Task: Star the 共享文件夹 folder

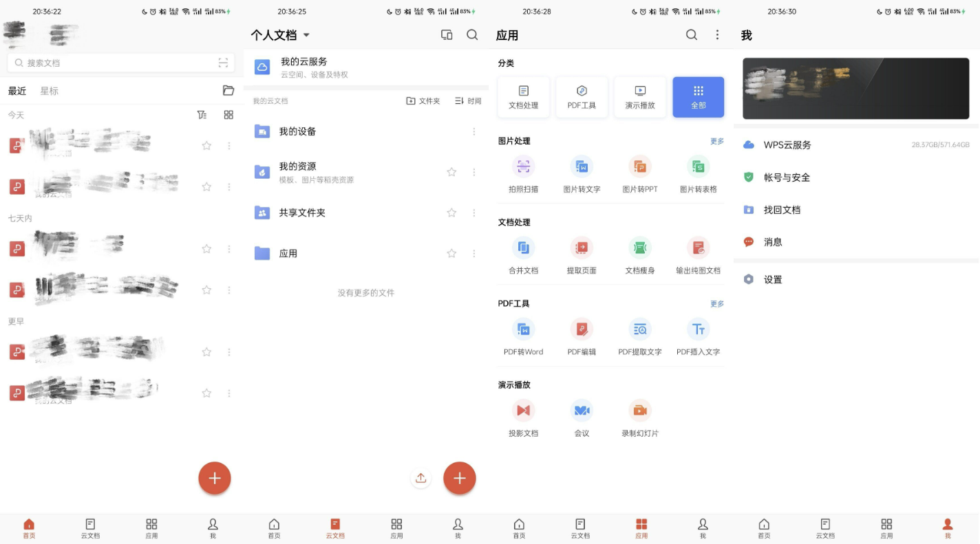Action: [x=451, y=213]
